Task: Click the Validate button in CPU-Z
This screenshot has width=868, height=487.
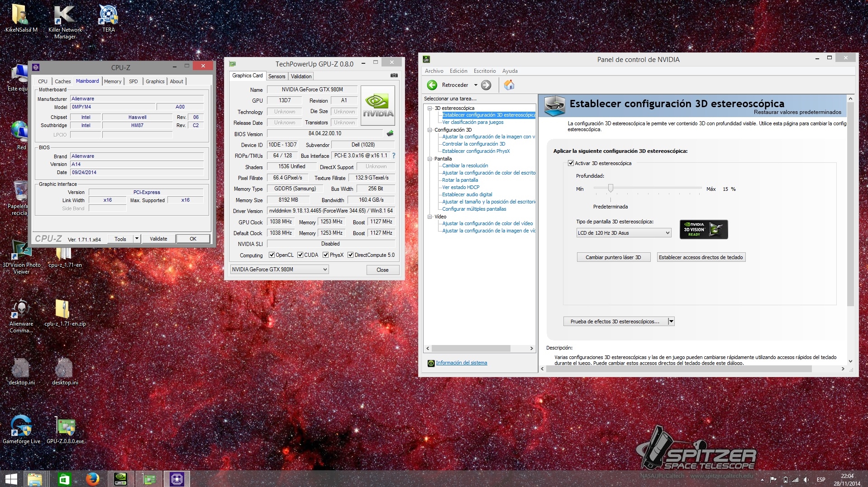Action: [158, 239]
